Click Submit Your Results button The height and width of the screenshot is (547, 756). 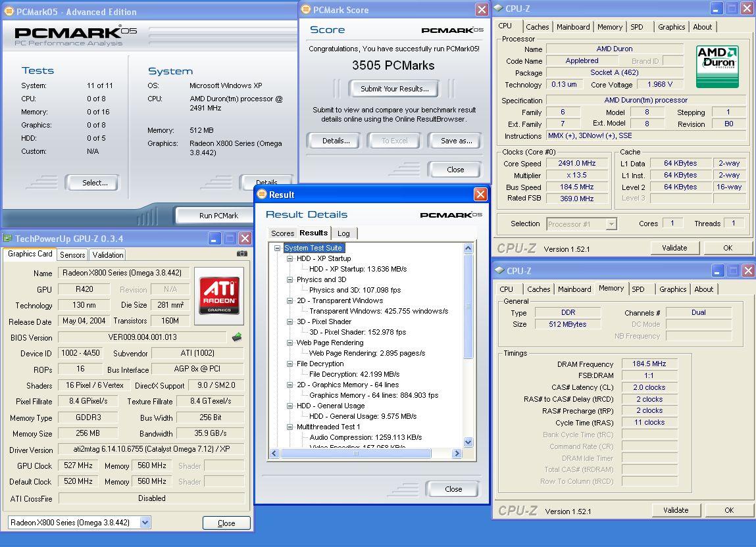tap(394, 89)
